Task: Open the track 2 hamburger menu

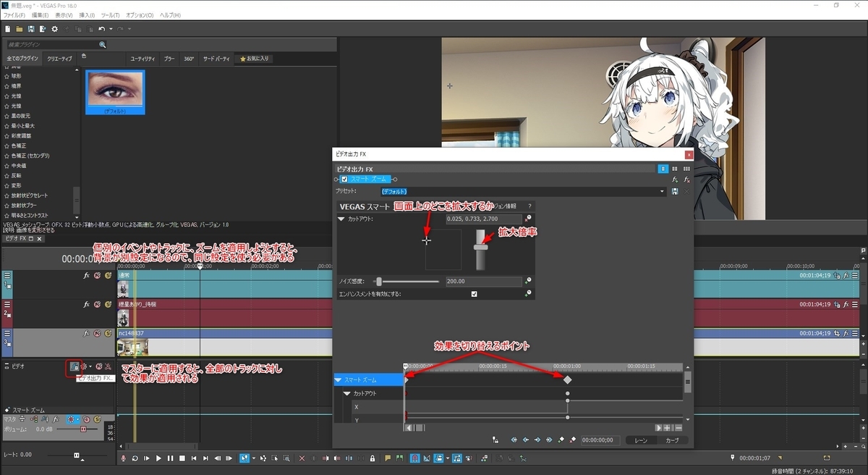Action: (7, 305)
